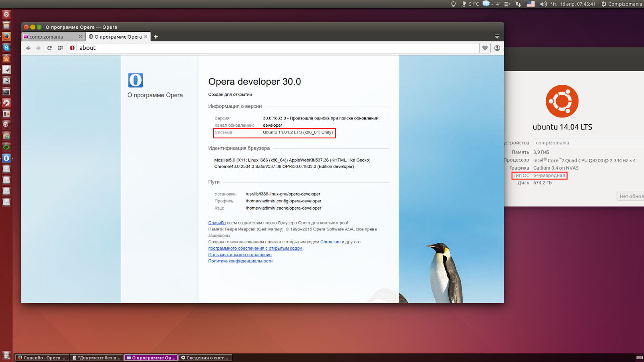Launch the screenshot camera tool
This screenshot has height=362, width=644.
point(6,81)
